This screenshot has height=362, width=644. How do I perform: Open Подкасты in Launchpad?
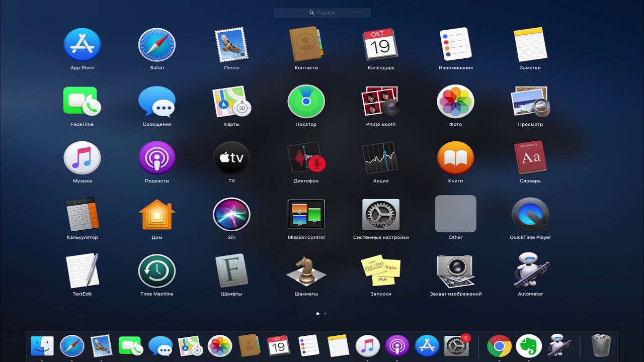pyautogui.click(x=157, y=158)
